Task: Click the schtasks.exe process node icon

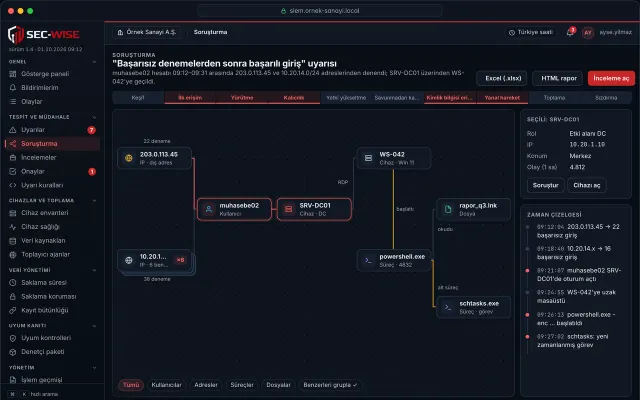Action: point(448,307)
